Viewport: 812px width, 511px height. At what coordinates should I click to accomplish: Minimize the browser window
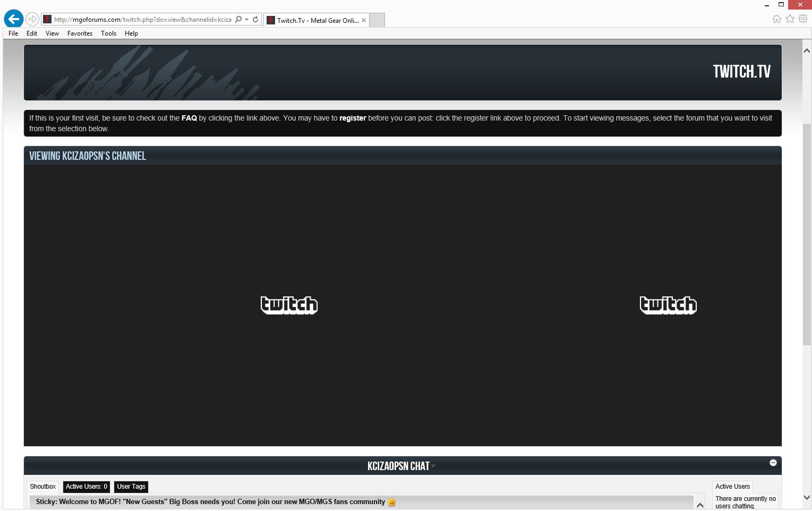pyautogui.click(x=767, y=5)
